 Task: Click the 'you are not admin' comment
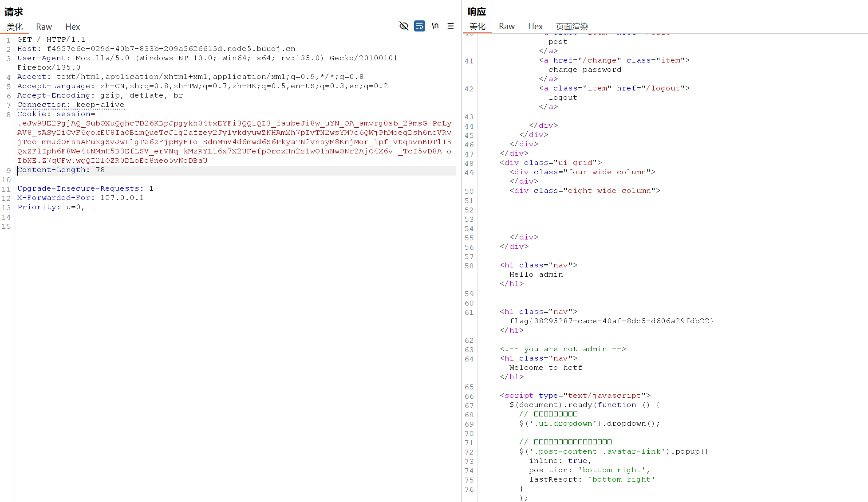click(563, 349)
